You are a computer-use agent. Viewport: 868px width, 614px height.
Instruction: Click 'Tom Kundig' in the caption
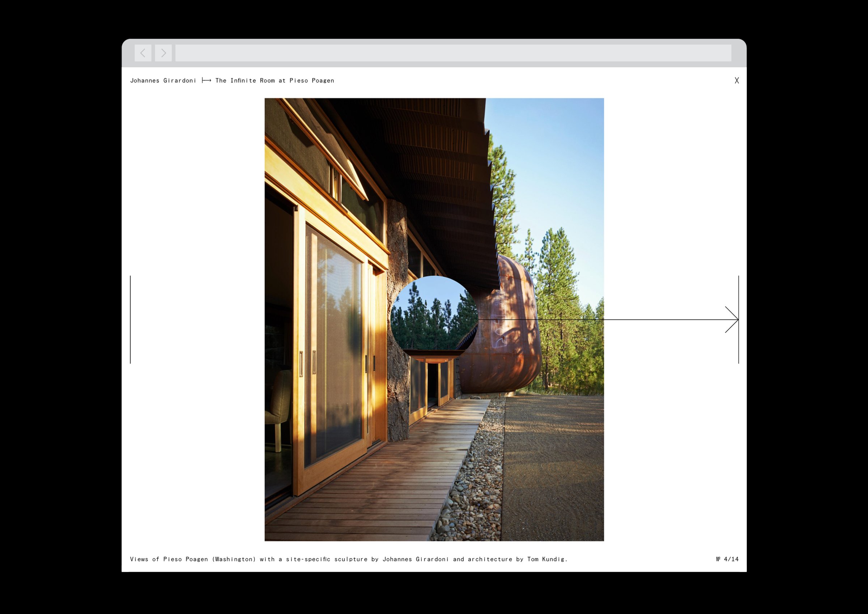546,559
